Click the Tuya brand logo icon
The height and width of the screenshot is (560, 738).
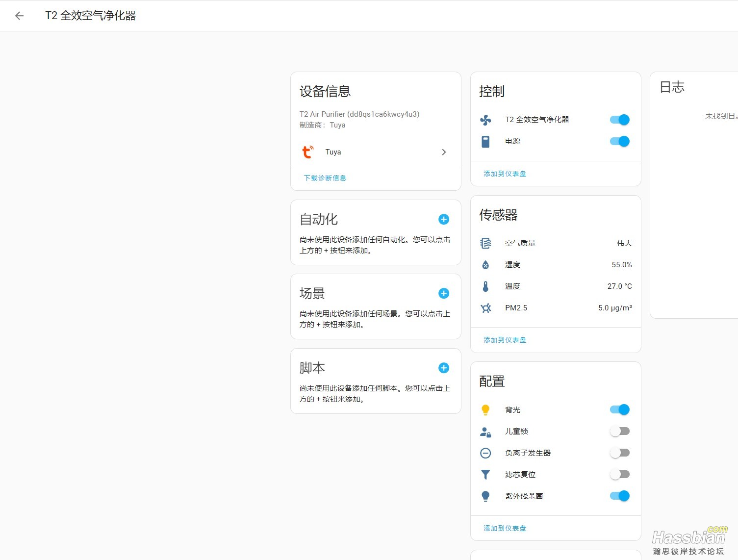coord(307,152)
